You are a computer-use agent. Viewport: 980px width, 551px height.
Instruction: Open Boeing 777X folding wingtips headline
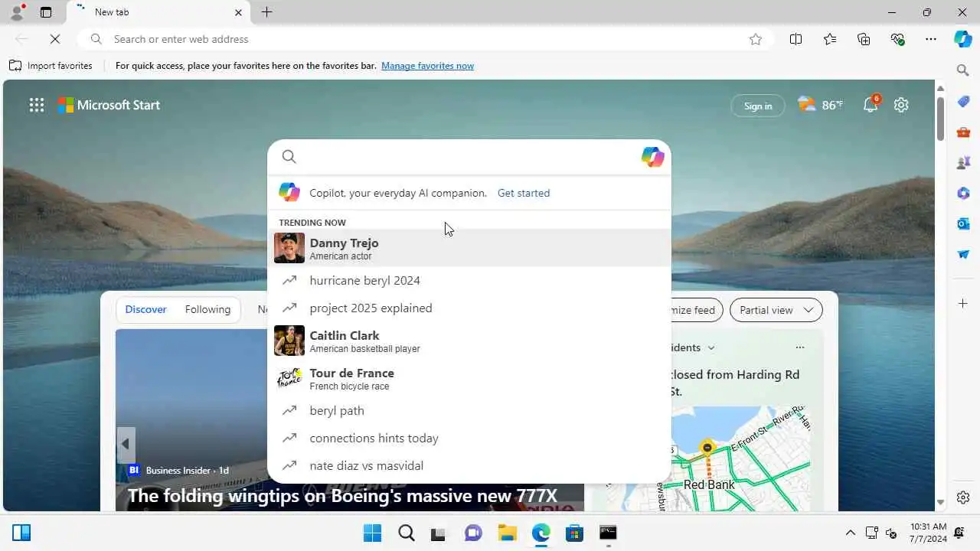[342, 496]
